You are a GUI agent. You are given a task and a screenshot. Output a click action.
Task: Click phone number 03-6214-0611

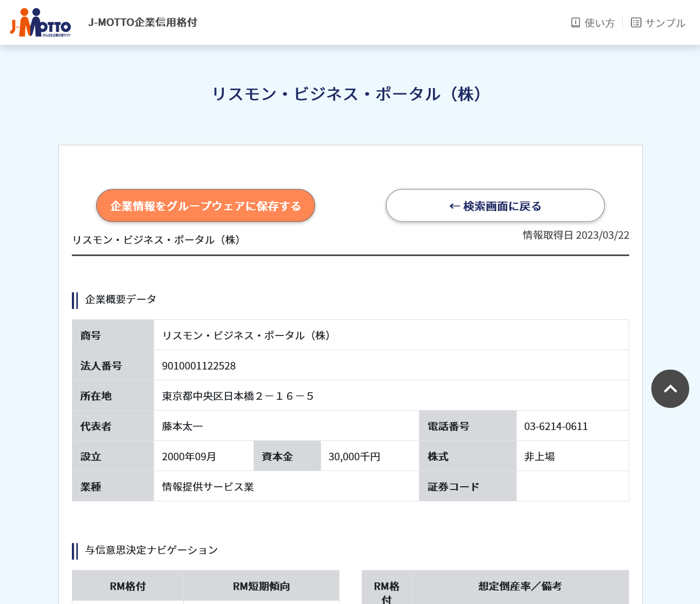coord(556,426)
